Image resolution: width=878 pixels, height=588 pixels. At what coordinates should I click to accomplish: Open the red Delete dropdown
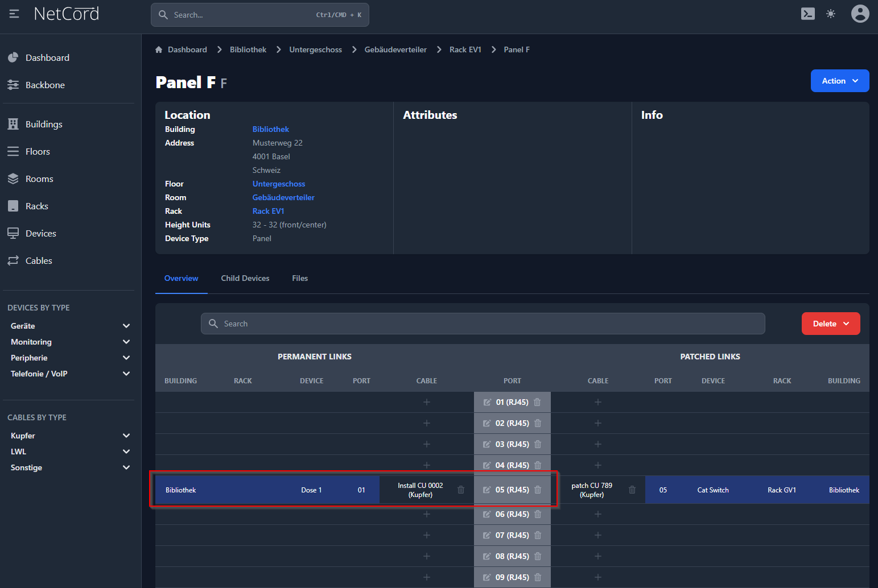[x=830, y=324]
